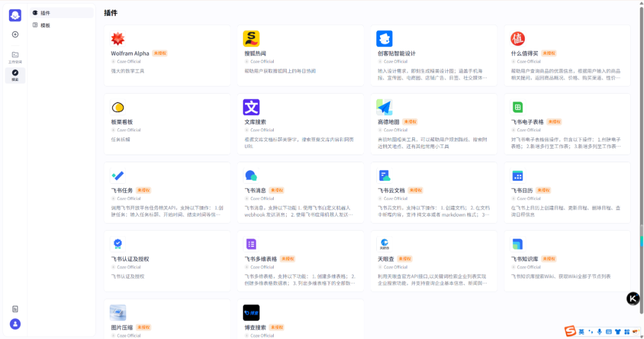Viewport: 644px width, 339px height.
Task: Click the 文库搜索 purple icon
Action: pos(251,107)
